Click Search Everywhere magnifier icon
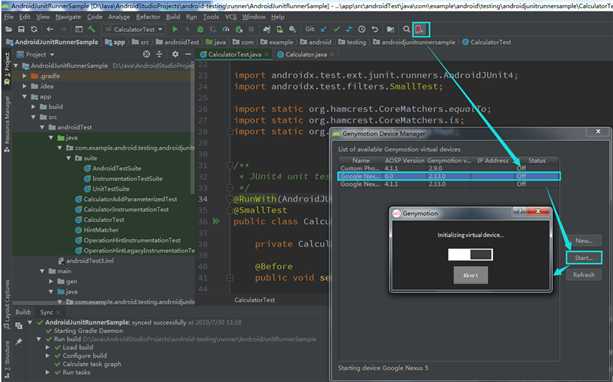 406,29
